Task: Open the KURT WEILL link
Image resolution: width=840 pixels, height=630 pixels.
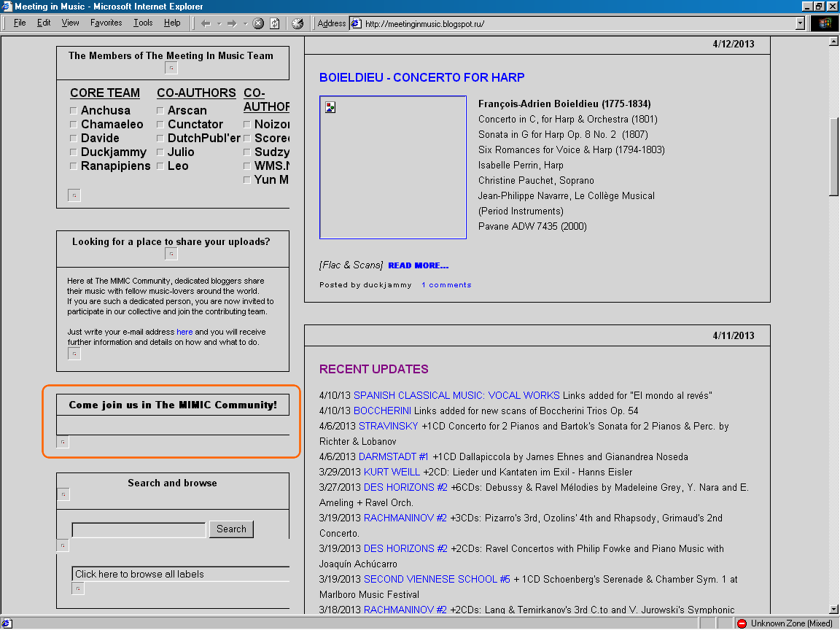Action: [x=392, y=472]
